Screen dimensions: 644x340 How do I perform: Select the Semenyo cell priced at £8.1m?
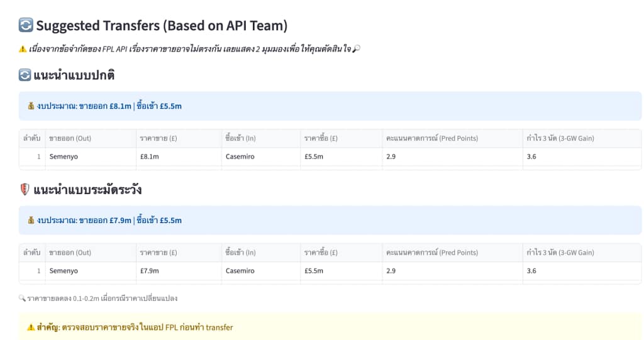64,156
